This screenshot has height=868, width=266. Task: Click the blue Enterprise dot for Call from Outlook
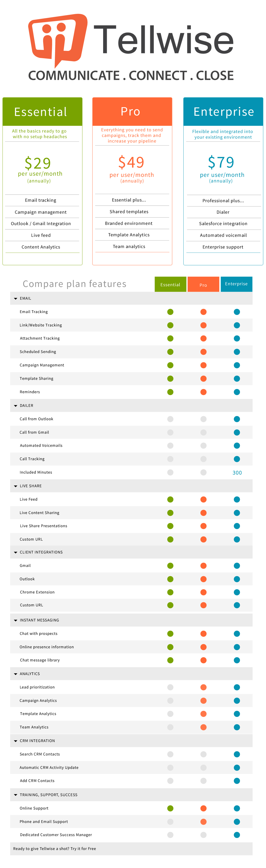[237, 419]
